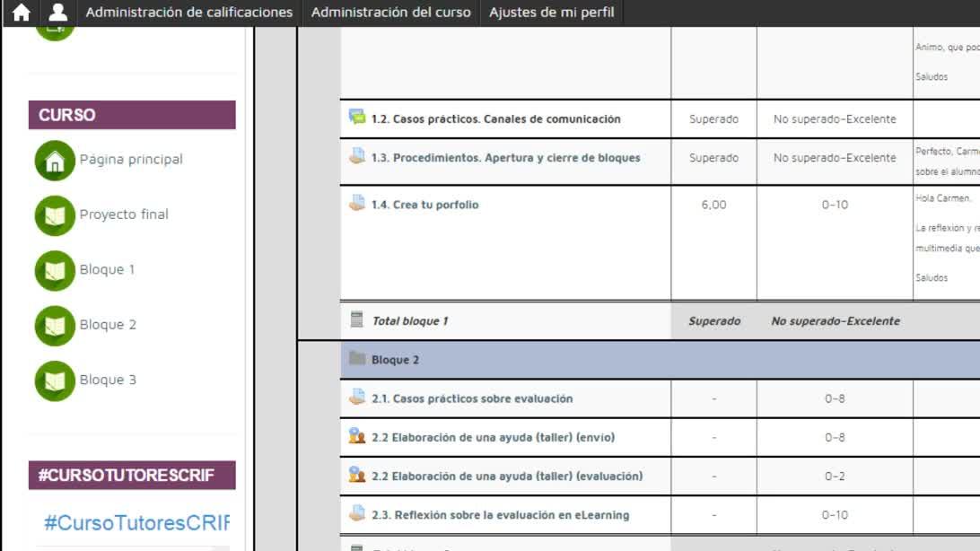Open 1.2. Casos prácticos. Canales de comunicación

[x=495, y=118]
